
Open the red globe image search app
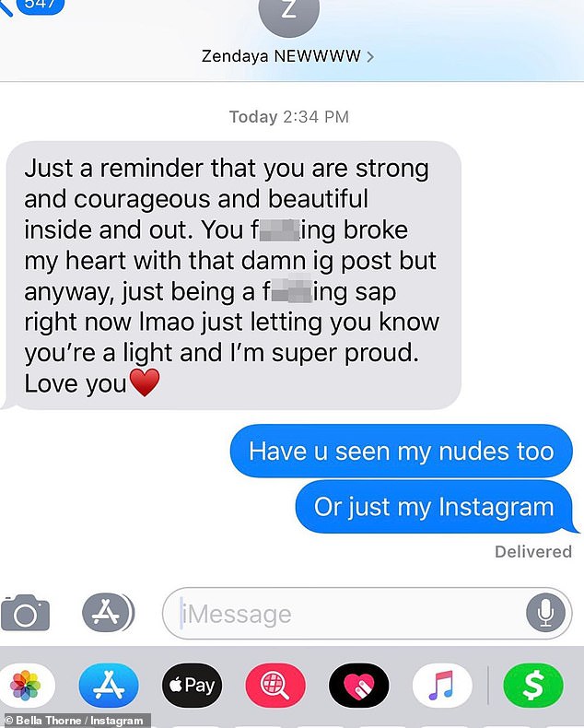[x=275, y=685]
